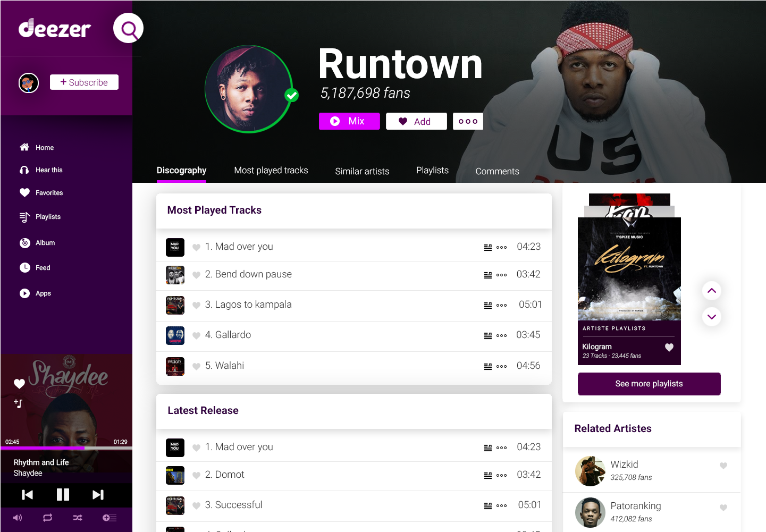Open three-dot options menu beside Add
The image size is (766, 532).
tap(468, 121)
